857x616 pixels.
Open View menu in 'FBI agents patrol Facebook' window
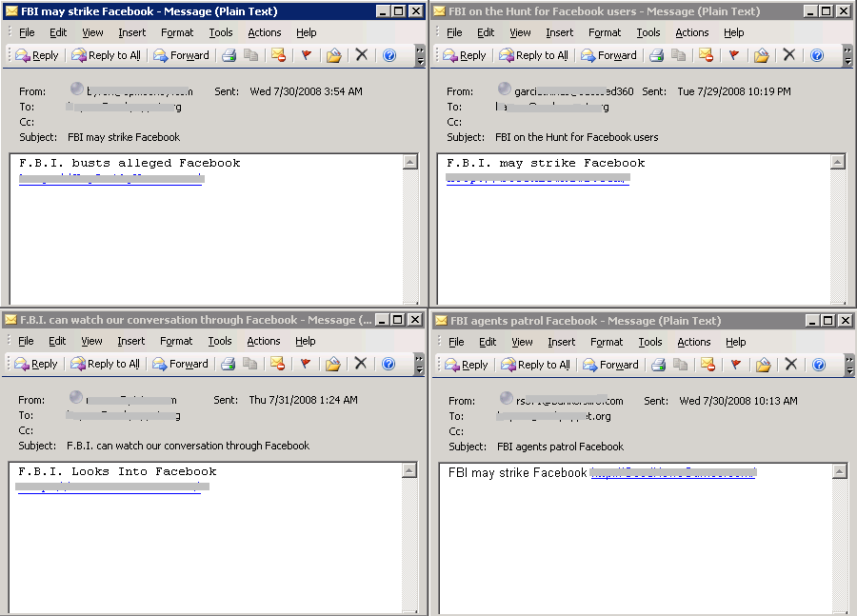pyautogui.click(x=522, y=342)
